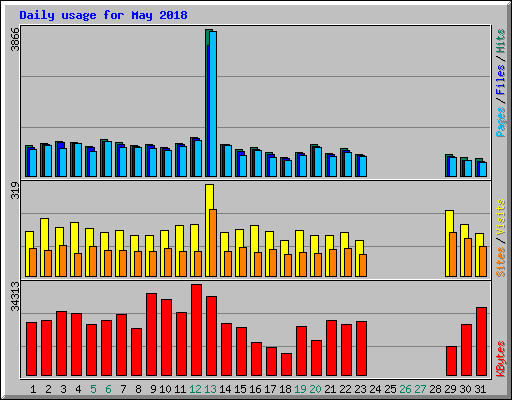
Task: Click day 3 on the x-axis
Action: [63, 389]
